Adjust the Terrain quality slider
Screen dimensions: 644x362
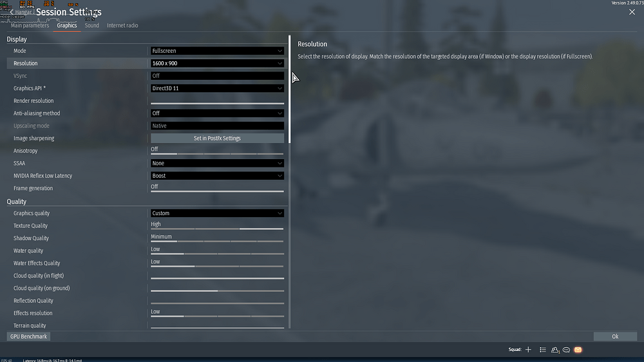[217, 327]
